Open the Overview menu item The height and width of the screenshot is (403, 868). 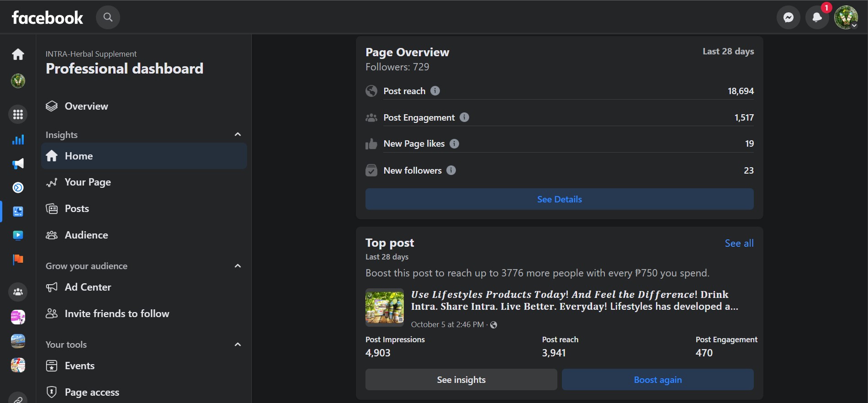pos(144,106)
